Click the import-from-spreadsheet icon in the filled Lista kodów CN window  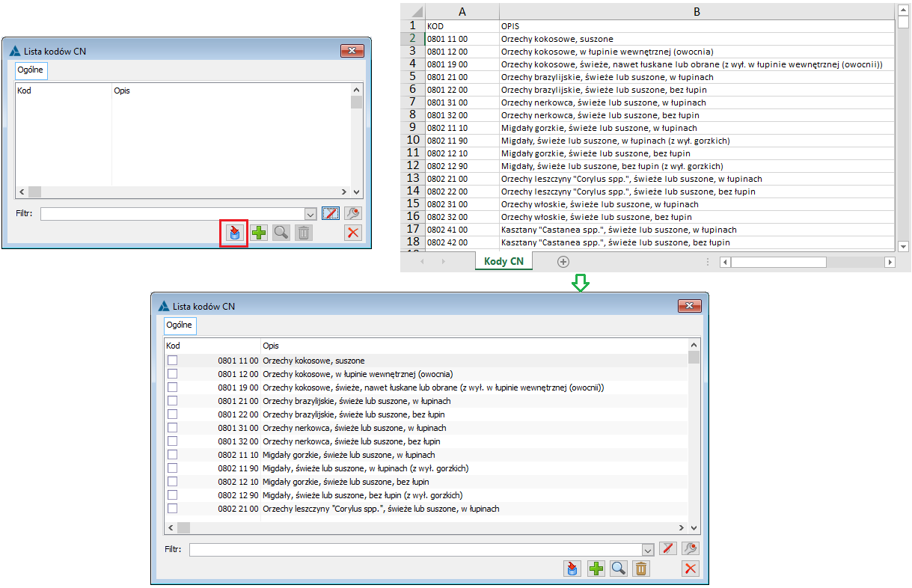tap(572, 569)
